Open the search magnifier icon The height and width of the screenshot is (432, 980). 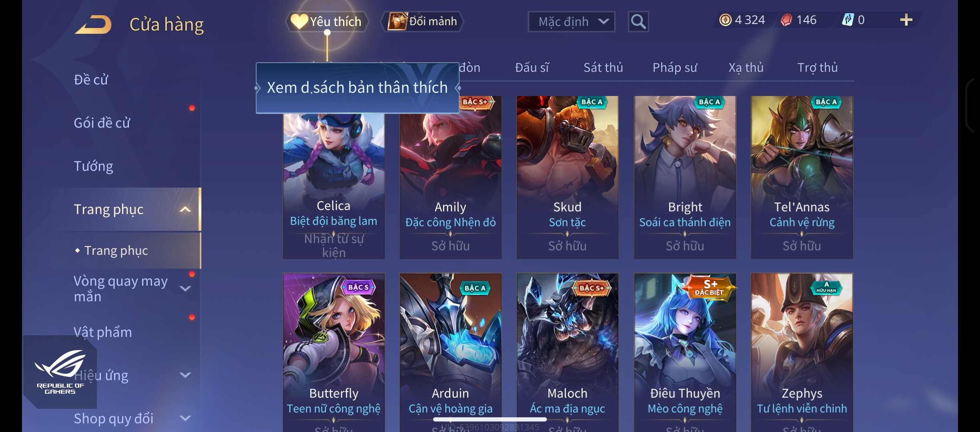(638, 22)
